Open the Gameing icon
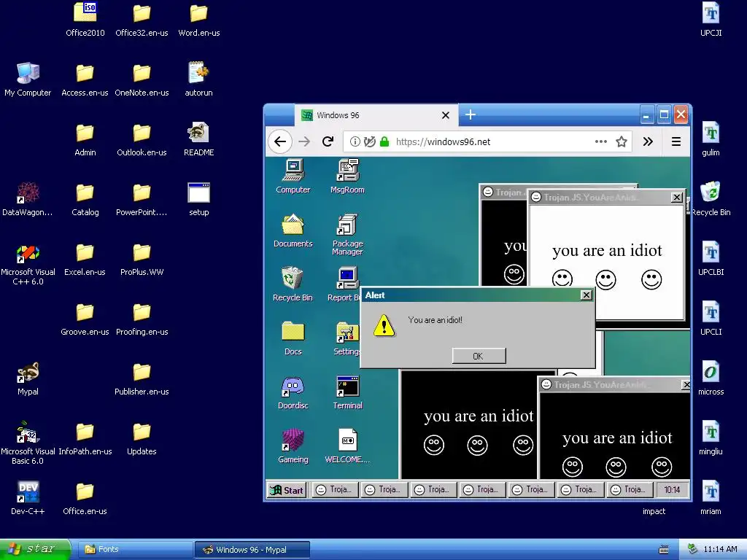Viewport: 747px width, 560px height. [293, 440]
